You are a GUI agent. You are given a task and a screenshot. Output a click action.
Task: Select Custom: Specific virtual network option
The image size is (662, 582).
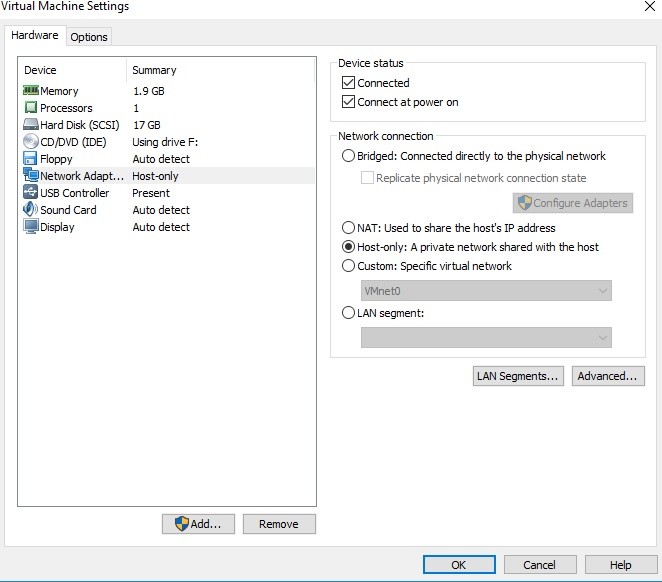click(349, 266)
